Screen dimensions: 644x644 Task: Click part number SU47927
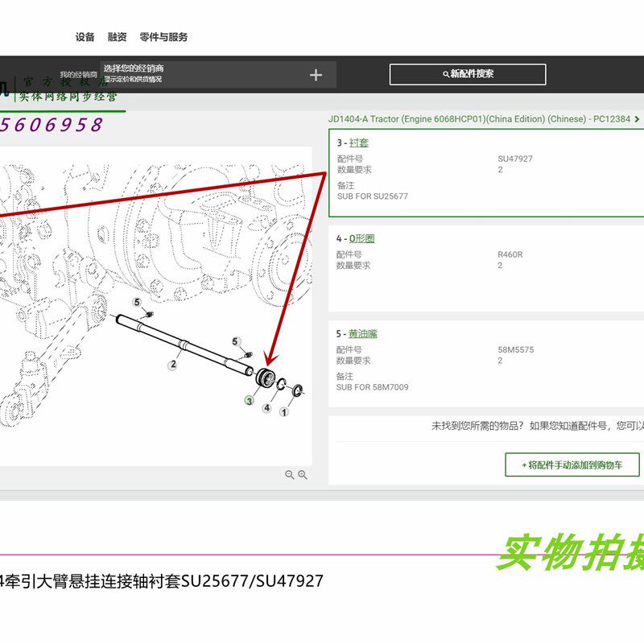point(515,159)
